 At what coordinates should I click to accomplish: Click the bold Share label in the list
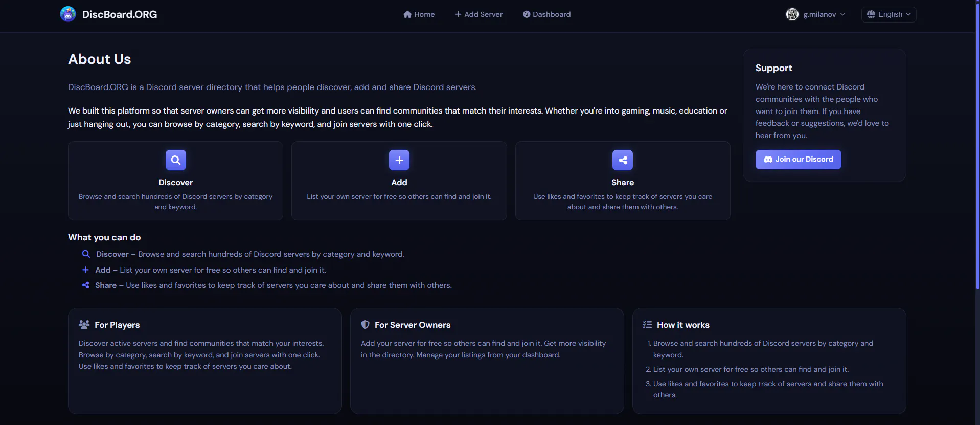pyautogui.click(x=106, y=285)
